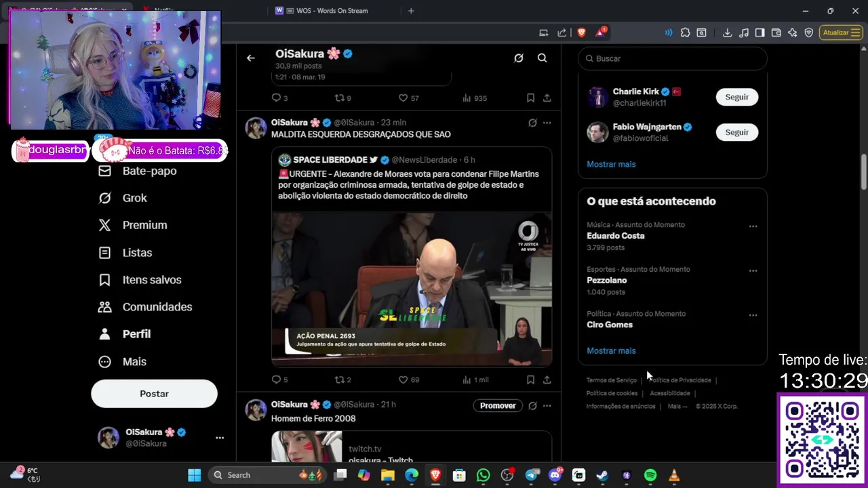This screenshot has height=488, width=868.
Task: Open more options on Homem de Ferro post
Action: [x=547, y=405]
